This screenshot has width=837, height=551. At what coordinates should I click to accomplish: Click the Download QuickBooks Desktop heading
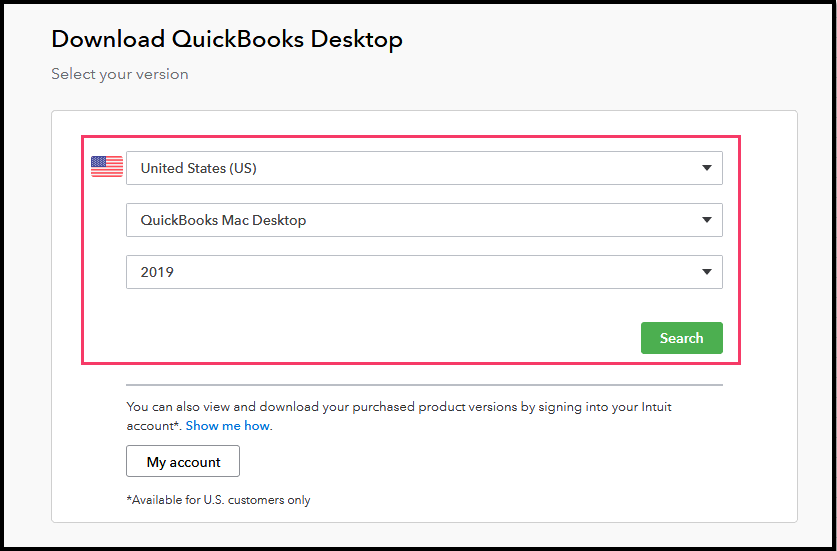[x=227, y=40]
